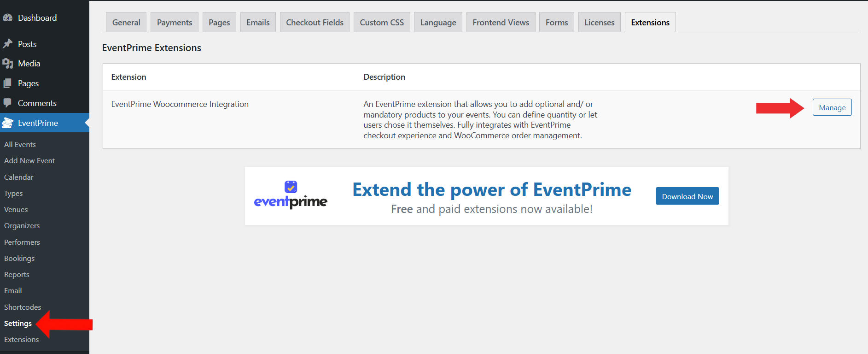Image resolution: width=868 pixels, height=354 pixels.
Task: Open Extensions submenu in sidebar
Action: (22, 339)
